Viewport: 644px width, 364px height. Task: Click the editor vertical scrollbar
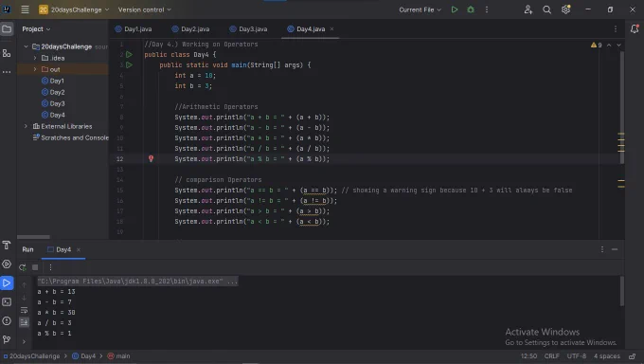[x=622, y=108]
